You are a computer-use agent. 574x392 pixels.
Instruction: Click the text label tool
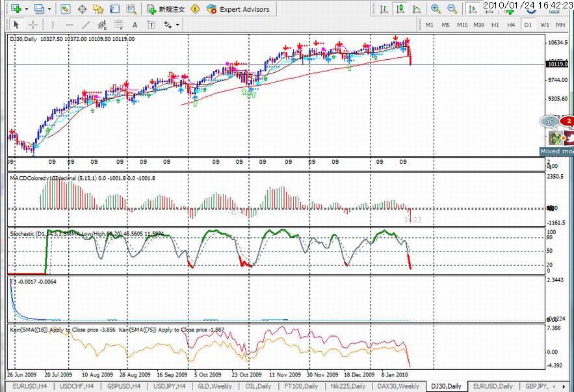pos(151,25)
